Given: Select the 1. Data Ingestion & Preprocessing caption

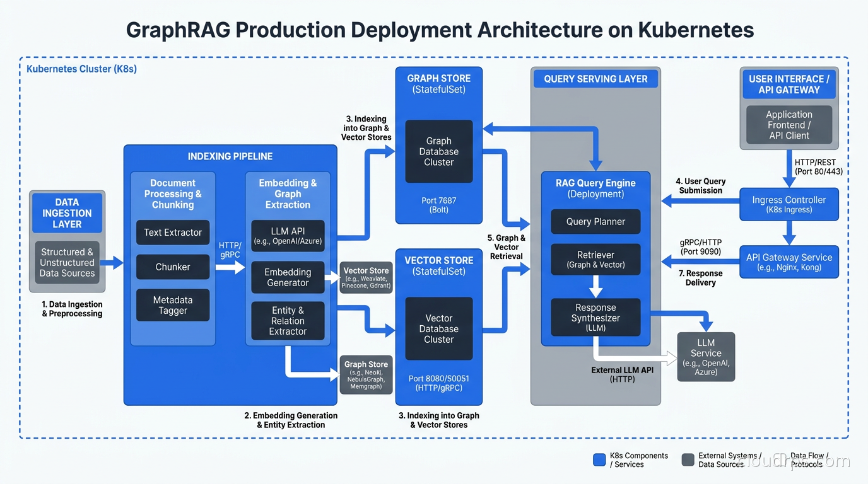Looking at the screenshot, I should pos(72,309).
